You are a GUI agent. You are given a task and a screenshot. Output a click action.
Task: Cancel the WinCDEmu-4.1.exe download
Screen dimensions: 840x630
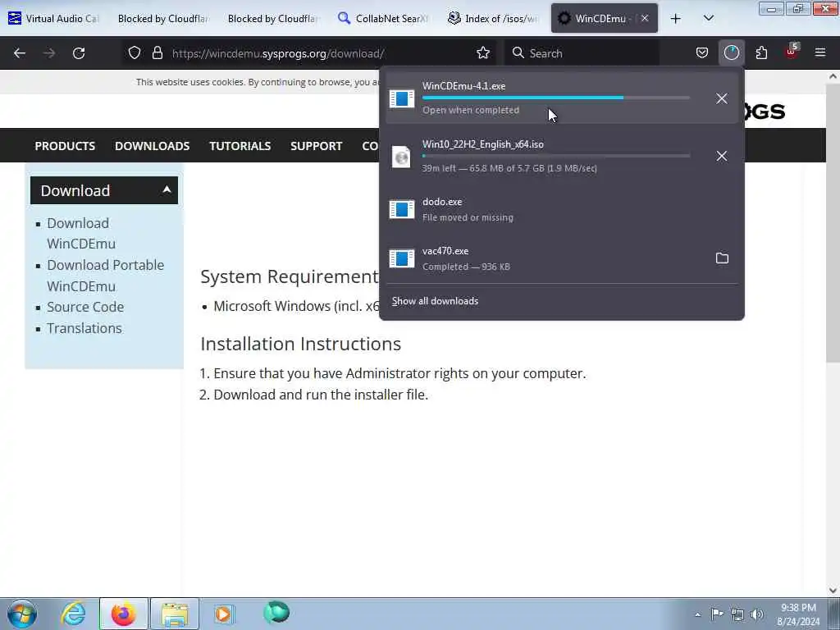722,98
